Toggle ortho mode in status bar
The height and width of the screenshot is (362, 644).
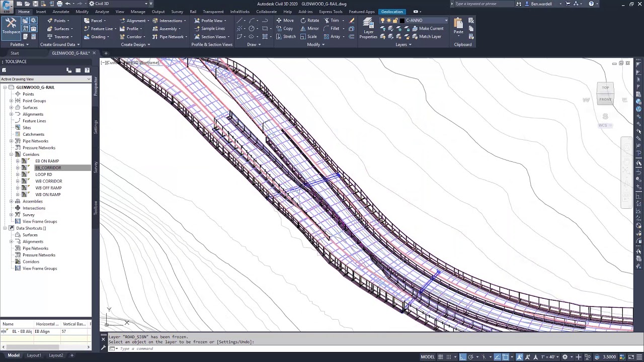(463, 357)
